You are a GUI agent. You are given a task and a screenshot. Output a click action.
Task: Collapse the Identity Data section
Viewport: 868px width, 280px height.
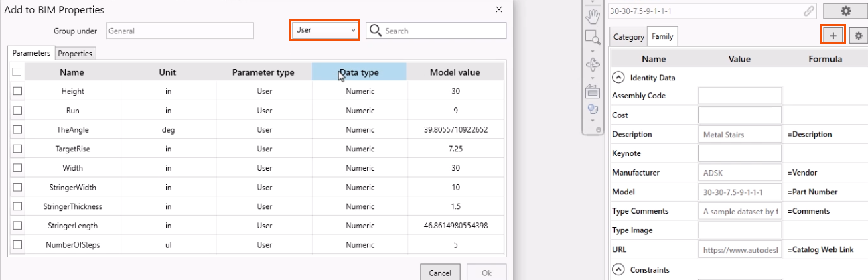point(618,78)
